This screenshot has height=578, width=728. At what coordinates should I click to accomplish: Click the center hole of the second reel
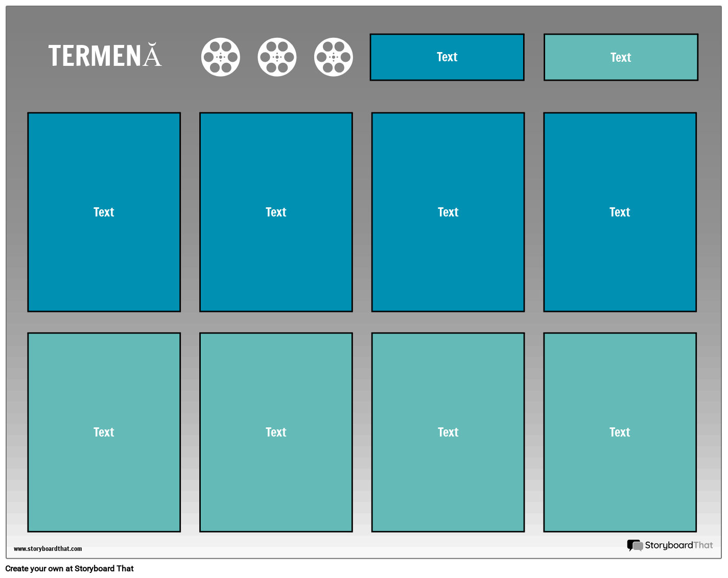277,57
